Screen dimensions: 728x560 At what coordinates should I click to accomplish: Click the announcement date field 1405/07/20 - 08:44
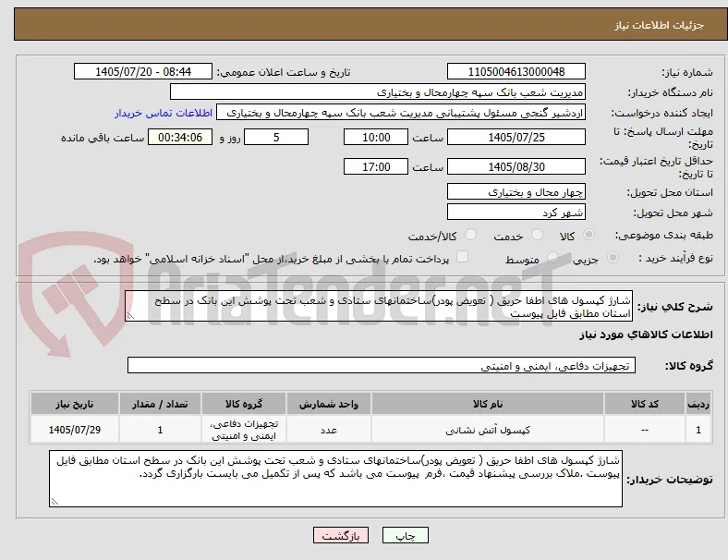143,71
